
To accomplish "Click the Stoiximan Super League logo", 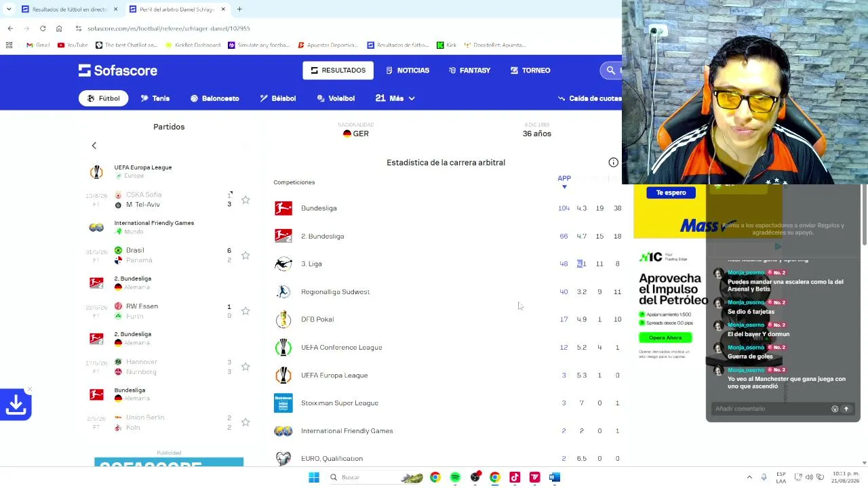I will (x=283, y=403).
